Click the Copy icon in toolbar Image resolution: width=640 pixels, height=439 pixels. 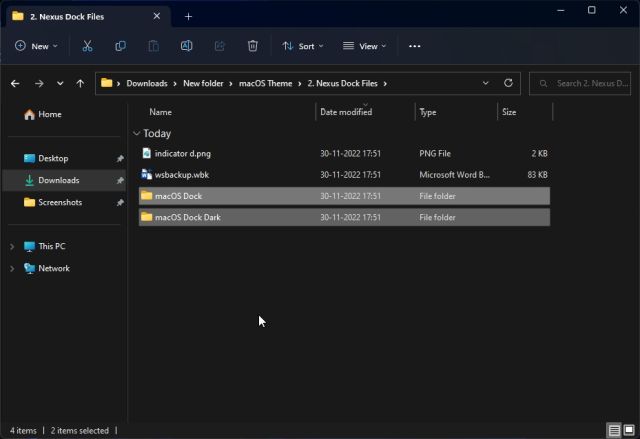click(x=120, y=46)
